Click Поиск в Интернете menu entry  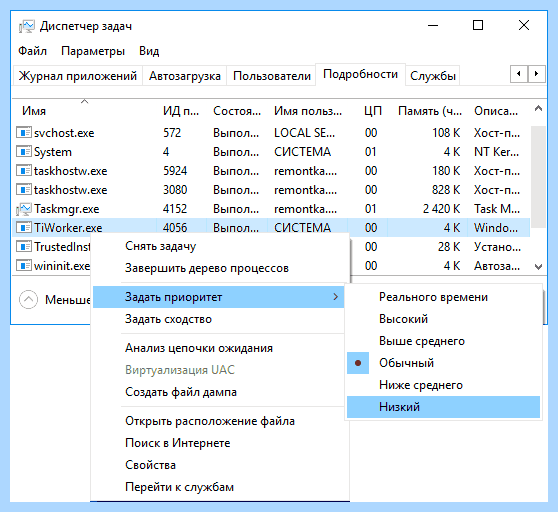tap(219, 443)
